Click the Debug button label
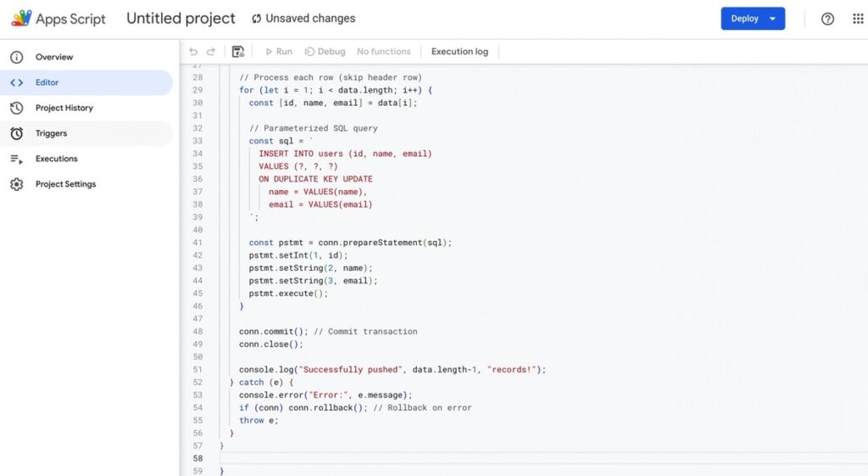Image resolution: width=868 pixels, height=476 pixels. (331, 52)
